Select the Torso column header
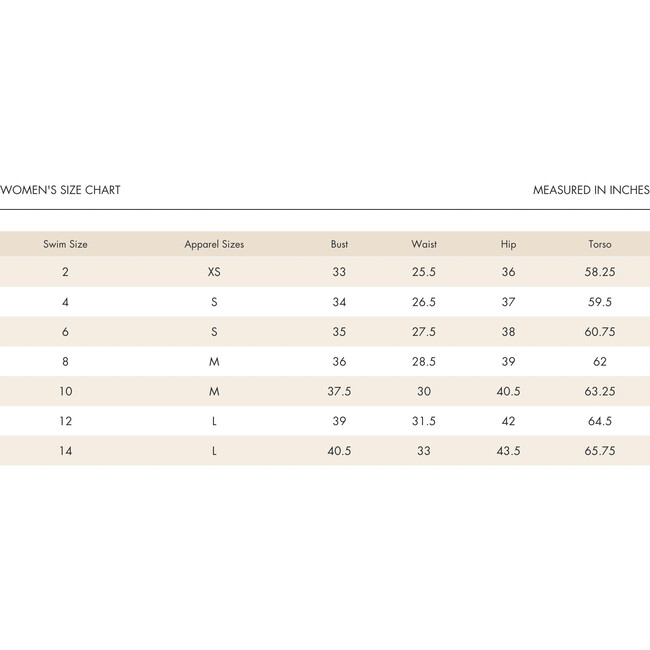This screenshot has width=650, height=650. (x=600, y=244)
